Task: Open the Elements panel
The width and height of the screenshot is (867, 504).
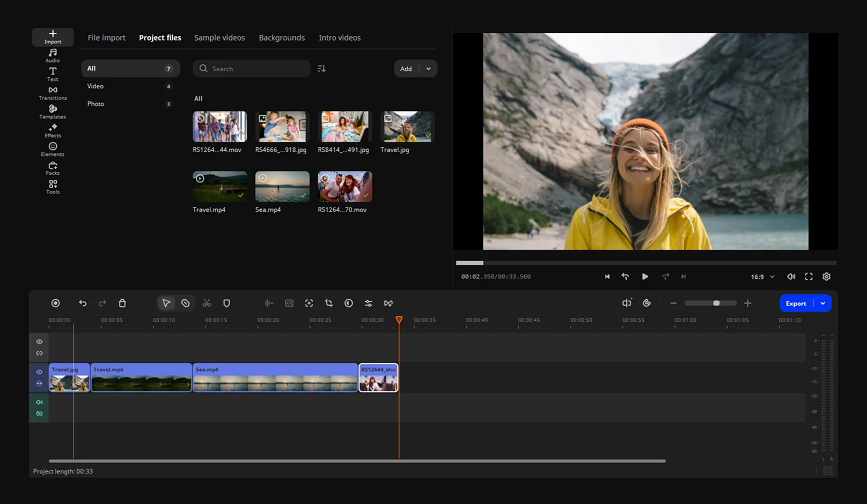Action: [x=53, y=150]
